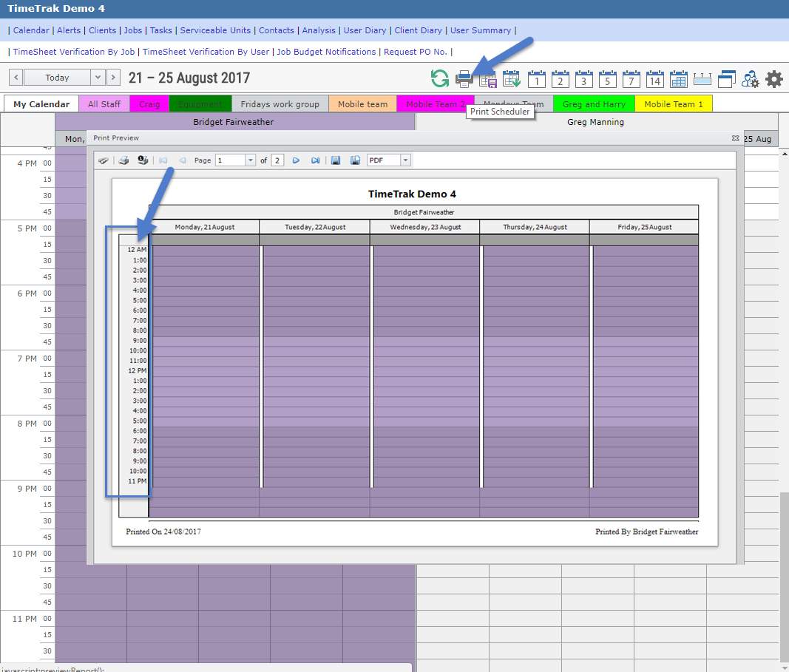This screenshot has width=789, height=672.
Task: Advance to the next preview page
Action: pos(296,160)
